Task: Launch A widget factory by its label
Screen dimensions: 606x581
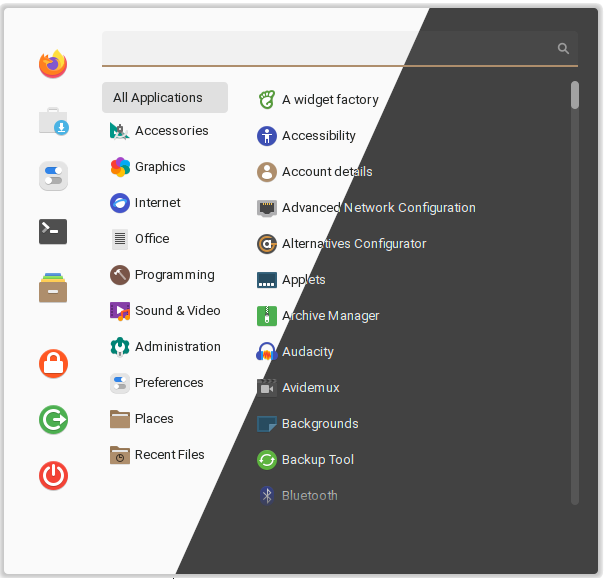Action: [x=330, y=100]
